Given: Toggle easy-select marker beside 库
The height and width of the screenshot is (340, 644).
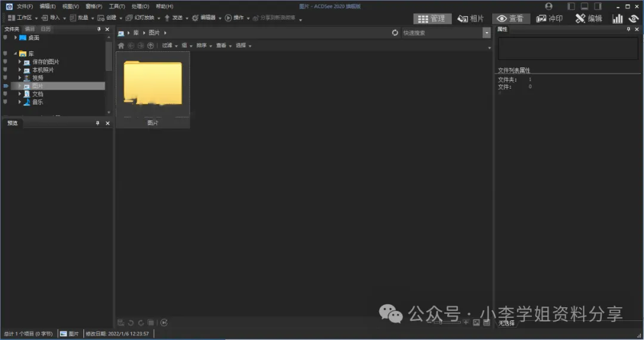Looking at the screenshot, I should click(x=5, y=53).
